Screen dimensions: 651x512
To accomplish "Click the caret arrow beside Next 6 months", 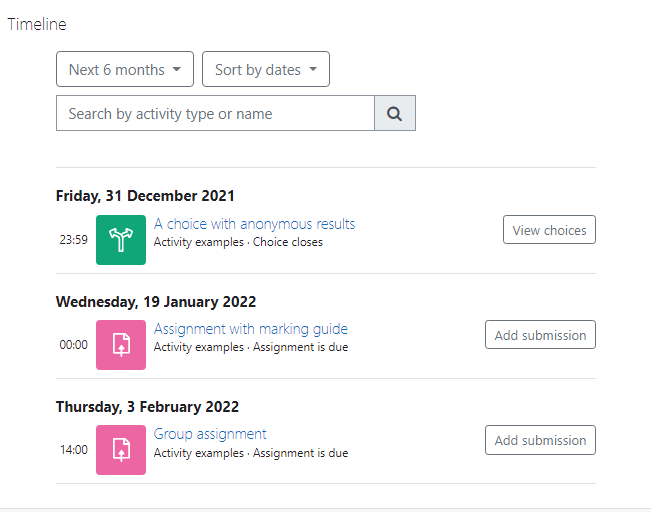I will [x=177, y=69].
